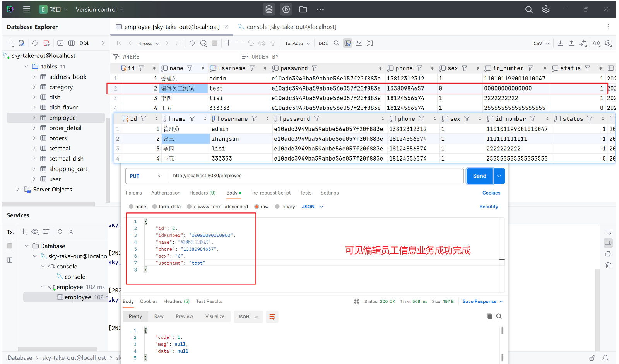Open the Tx: Auto dropdown
Image resolution: width=619 pixels, height=364 pixels.
pos(298,43)
